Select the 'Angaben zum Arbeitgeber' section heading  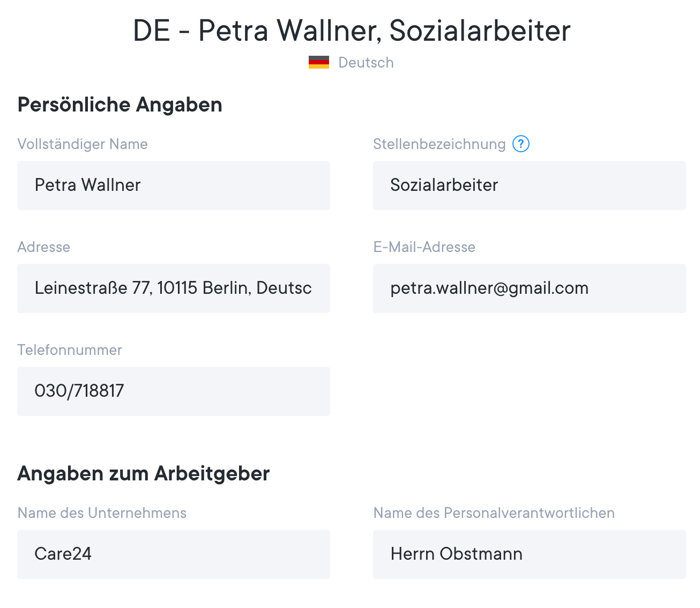coord(144,473)
